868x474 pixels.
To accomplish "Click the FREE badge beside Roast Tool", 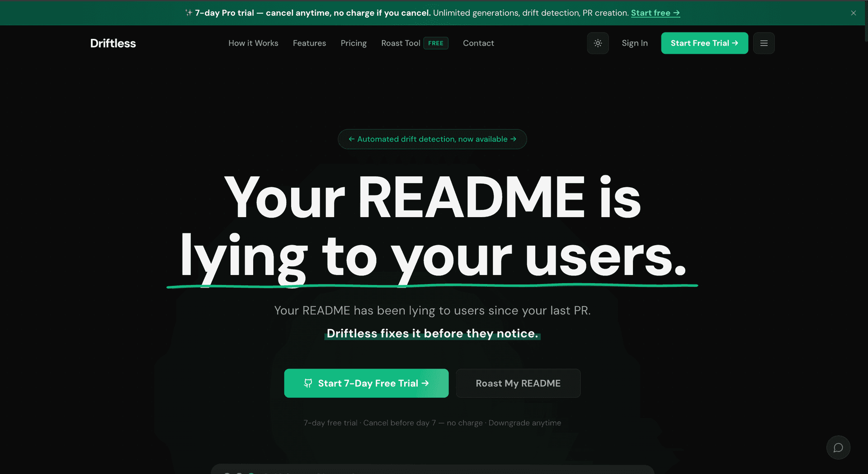I will pyautogui.click(x=436, y=43).
